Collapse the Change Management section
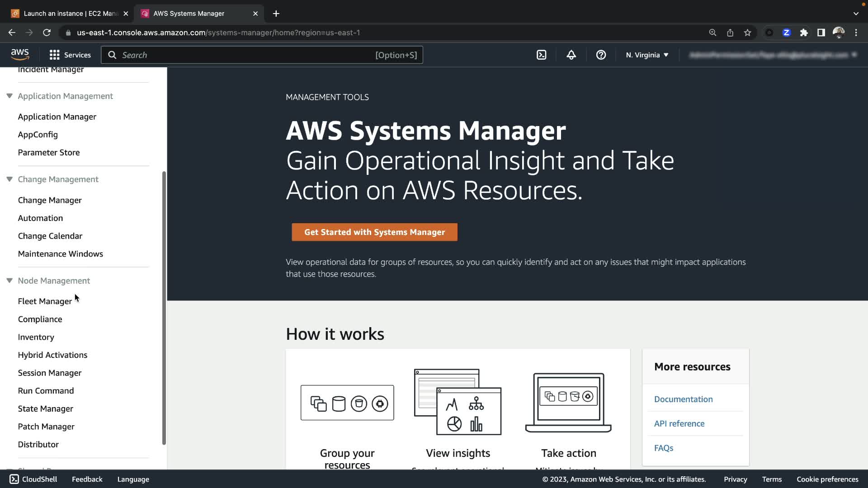This screenshot has width=868, height=488. click(x=9, y=179)
